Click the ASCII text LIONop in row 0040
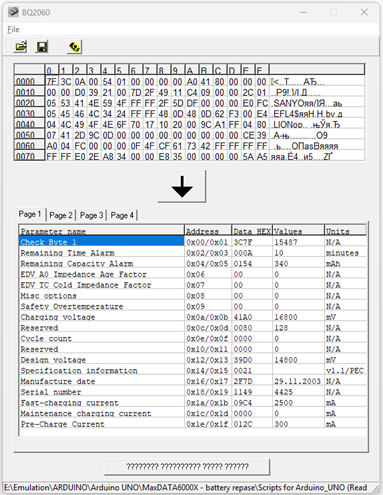This screenshot has height=495, width=383. [288, 124]
